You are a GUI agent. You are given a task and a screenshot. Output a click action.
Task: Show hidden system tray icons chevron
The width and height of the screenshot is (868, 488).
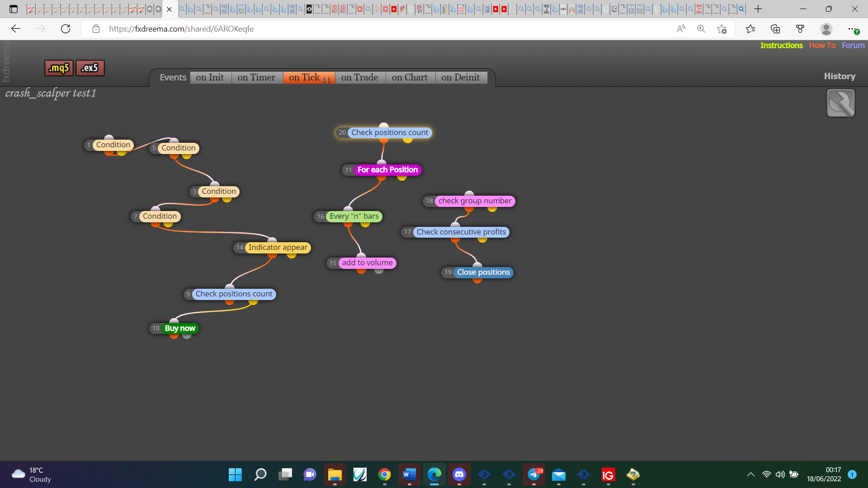[750, 474]
